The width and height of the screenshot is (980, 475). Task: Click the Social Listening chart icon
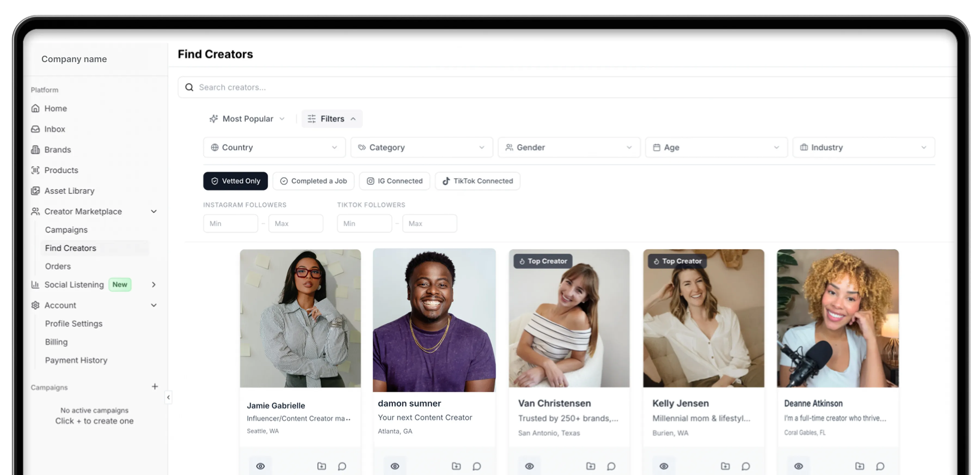(x=35, y=285)
